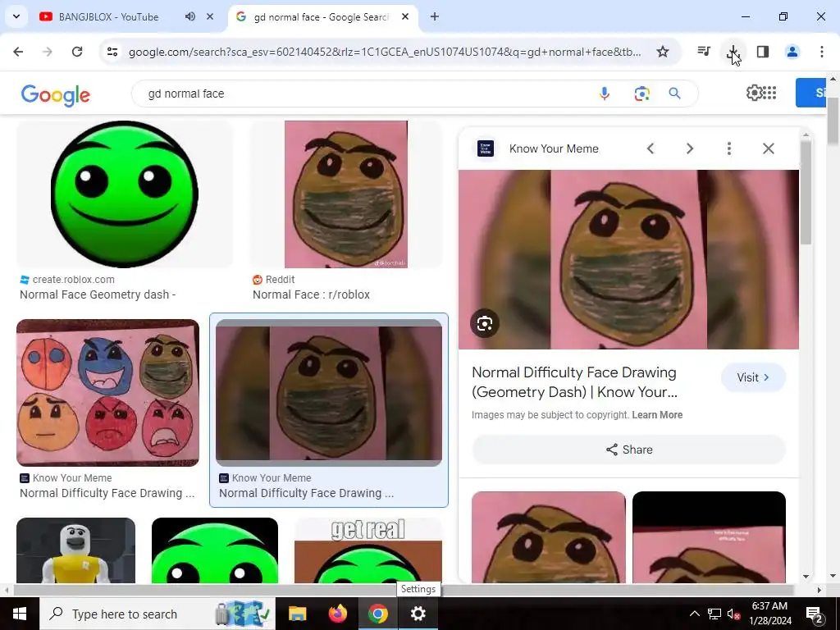Switch to the BANGJBLOX YouTube tab
Screen dimensions: 840x630
(107, 16)
